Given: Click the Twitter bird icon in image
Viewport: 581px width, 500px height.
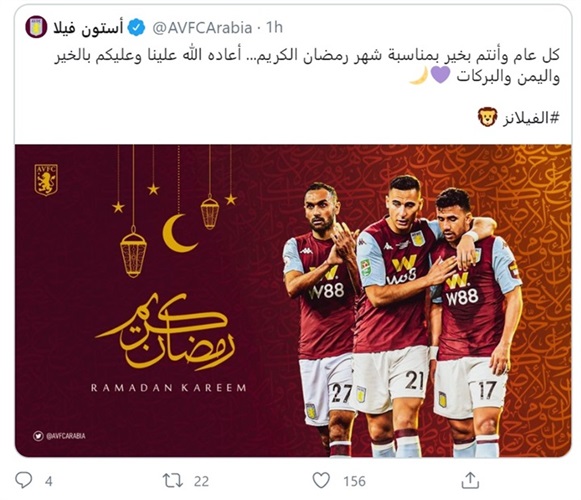Looking at the screenshot, I should pos(38,436).
